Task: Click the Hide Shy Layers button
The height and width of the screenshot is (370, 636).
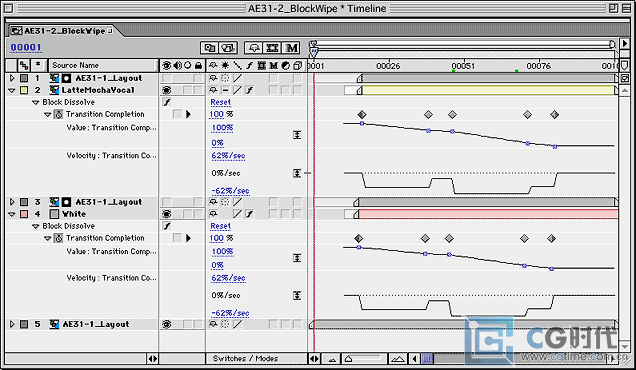Action: (x=254, y=48)
